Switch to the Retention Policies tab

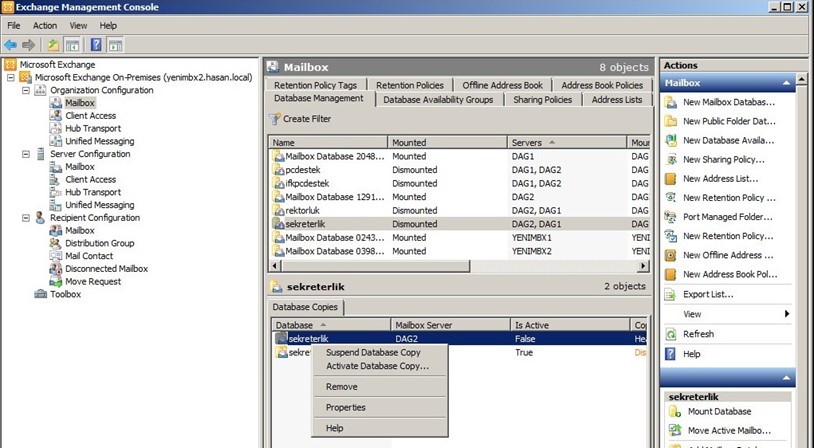click(x=410, y=85)
